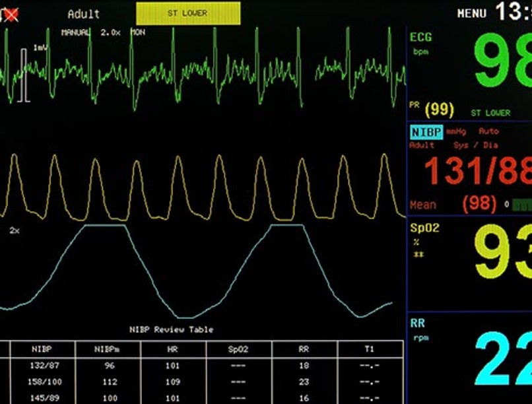Click the 1mV ECG calibration marker
Screen dimensions: 532x404
click(x=40, y=49)
